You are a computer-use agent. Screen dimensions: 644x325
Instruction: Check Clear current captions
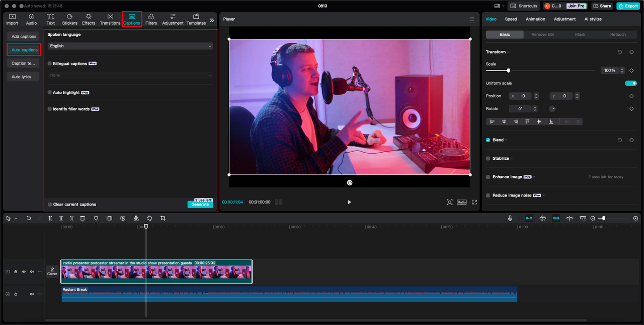coord(50,205)
